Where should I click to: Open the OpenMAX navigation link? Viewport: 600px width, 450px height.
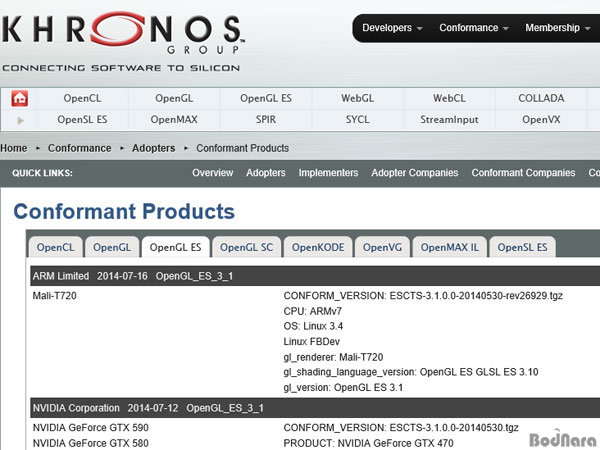point(174,120)
